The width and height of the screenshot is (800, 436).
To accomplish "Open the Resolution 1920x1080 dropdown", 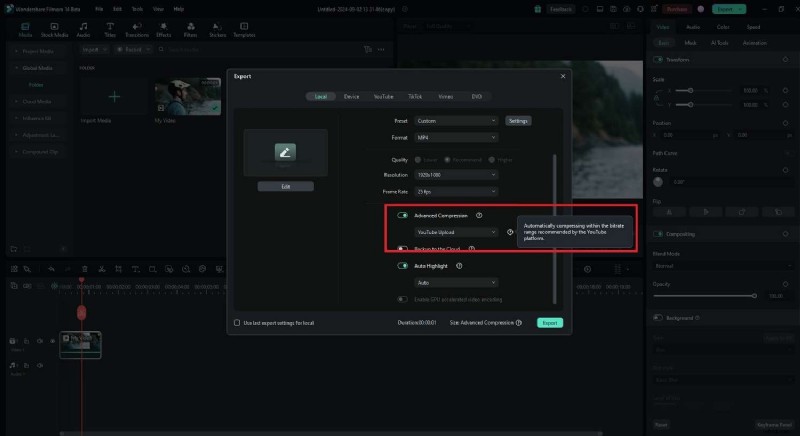I will [456, 174].
